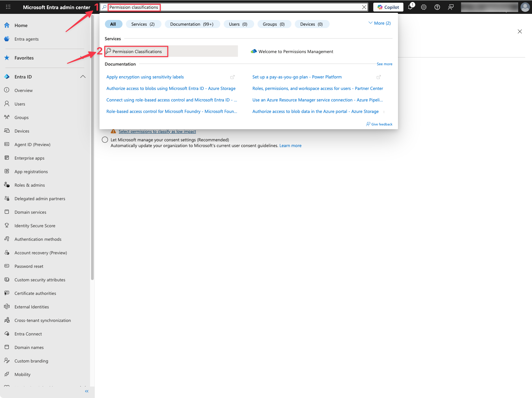Select the All filter tab

click(113, 24)
